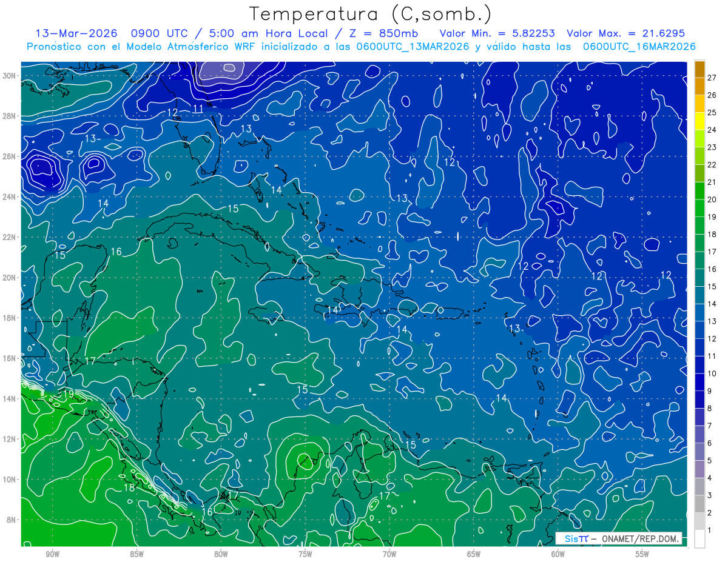Screen dimensions: 728x562
Task: Click the latitude label 30N
Action: [9, 76]
